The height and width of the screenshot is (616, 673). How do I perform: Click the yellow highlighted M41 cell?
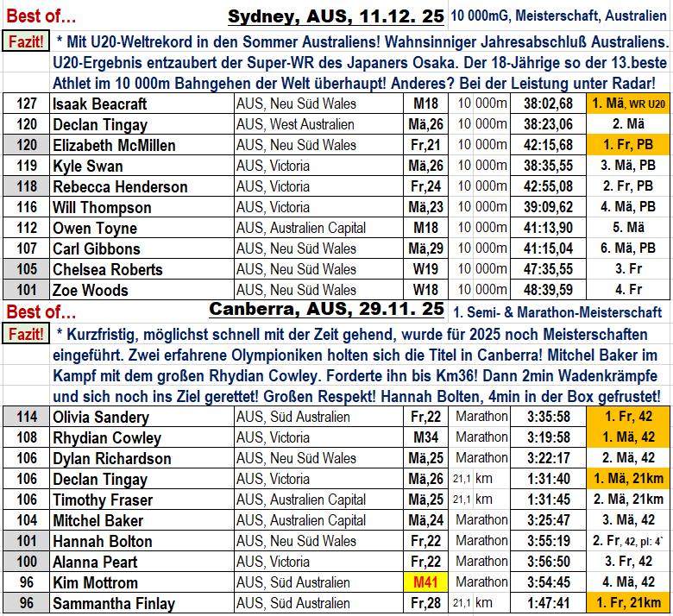tap(427, 582)
